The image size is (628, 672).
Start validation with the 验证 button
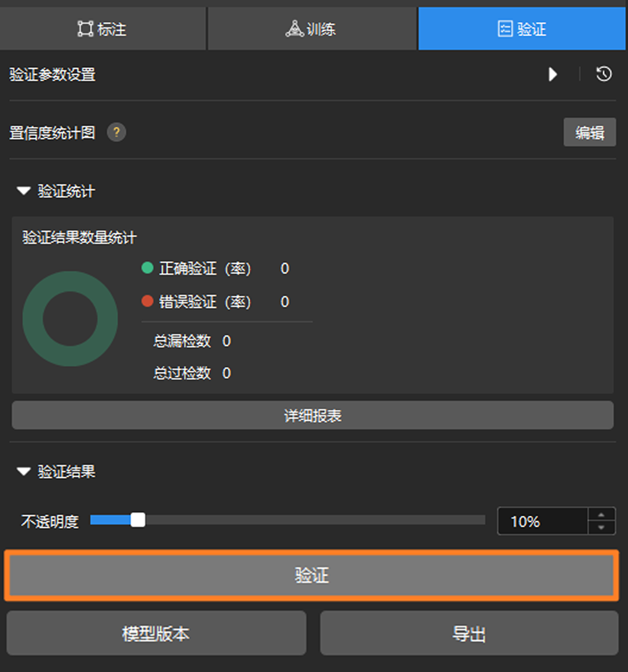(x=312, y=575)
